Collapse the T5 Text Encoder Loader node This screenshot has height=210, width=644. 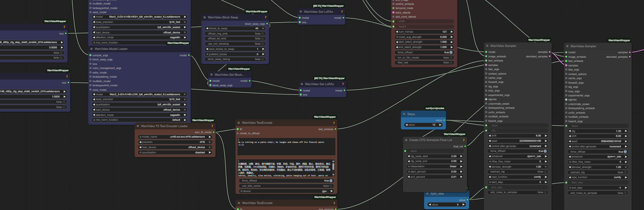pos(138,126)
